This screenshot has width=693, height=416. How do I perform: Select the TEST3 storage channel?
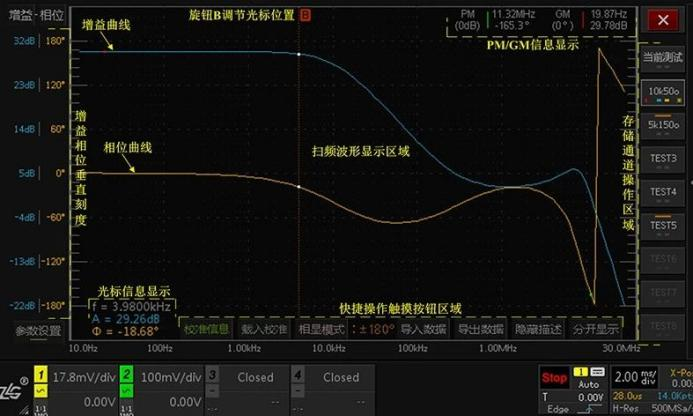pos(664,158)
